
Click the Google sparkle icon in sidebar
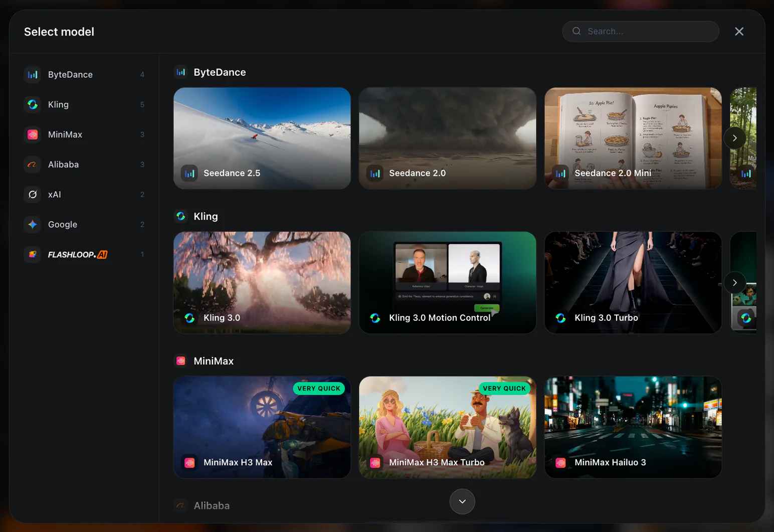coord(33,225)
